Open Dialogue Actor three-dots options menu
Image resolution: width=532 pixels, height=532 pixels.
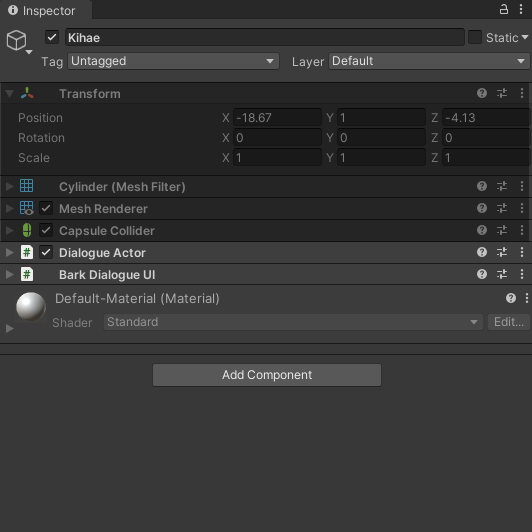click(522, 252)
